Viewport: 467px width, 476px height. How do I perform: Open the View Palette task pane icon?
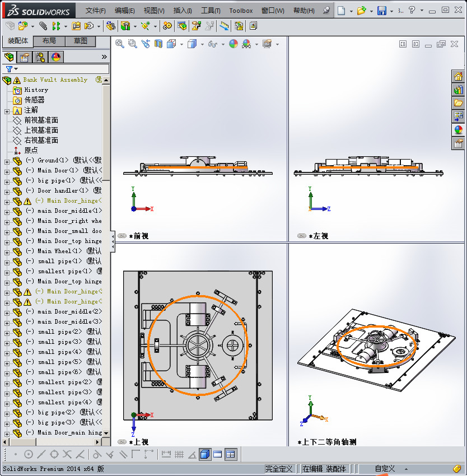[458, 116]
